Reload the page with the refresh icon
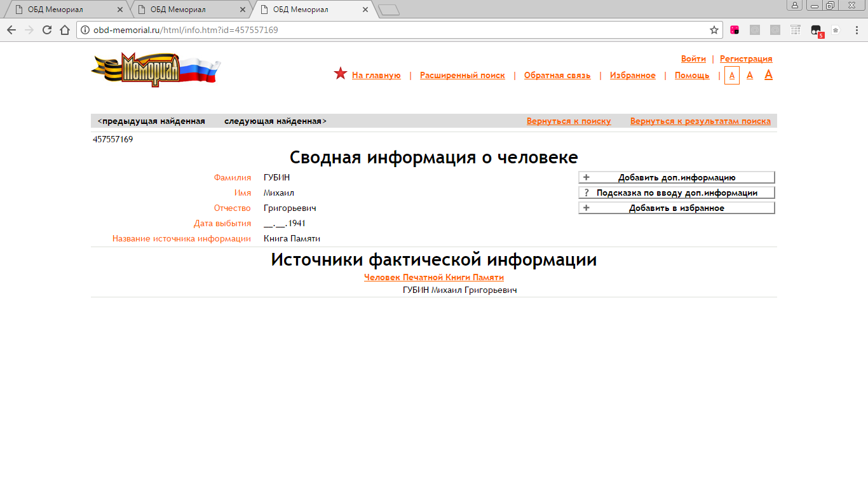Screen dimensions: 868x488 [47, 30]
